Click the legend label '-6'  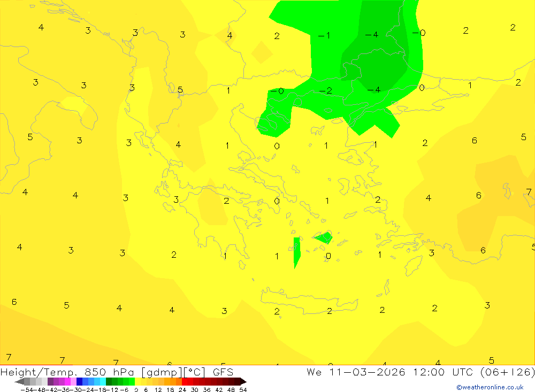point(124,390)
